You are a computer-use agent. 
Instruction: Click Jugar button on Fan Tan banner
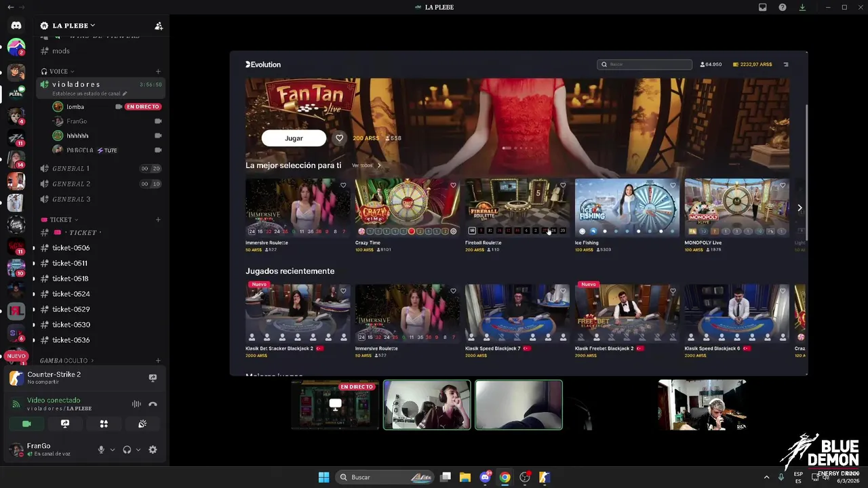pos(294,138)
